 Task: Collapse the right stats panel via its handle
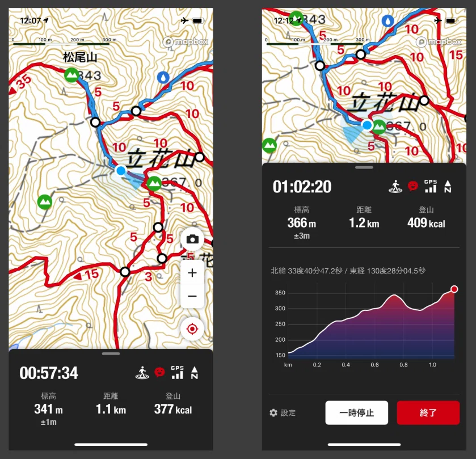(364, 167)
